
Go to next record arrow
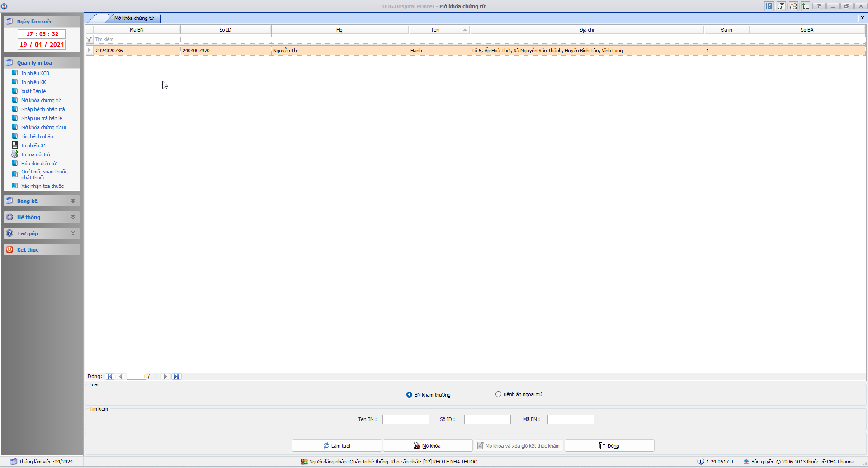(x=165, y=376)
